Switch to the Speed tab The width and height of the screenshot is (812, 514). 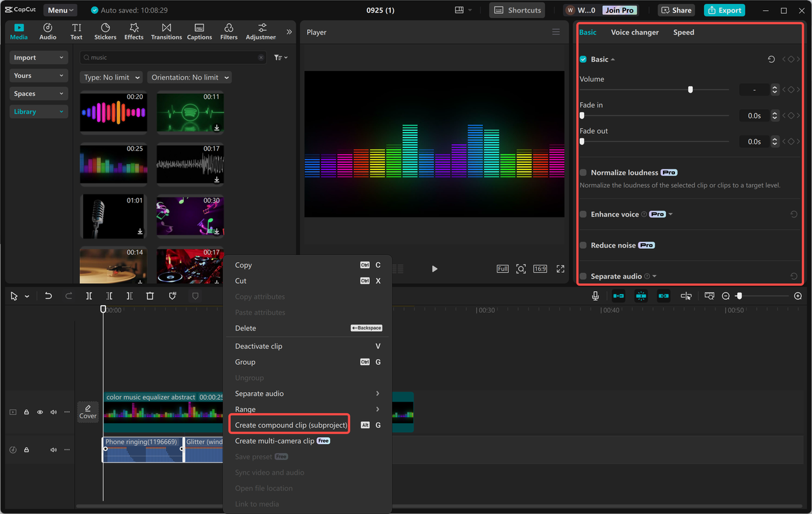click(x=683, y=32)
